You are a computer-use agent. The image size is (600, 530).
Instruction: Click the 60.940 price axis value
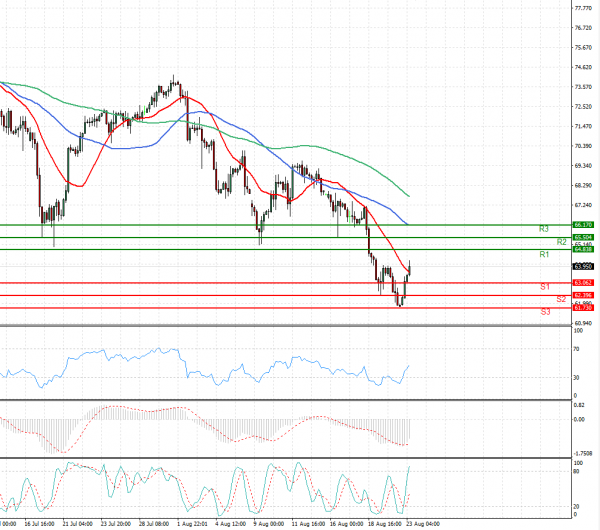(583, 323)
